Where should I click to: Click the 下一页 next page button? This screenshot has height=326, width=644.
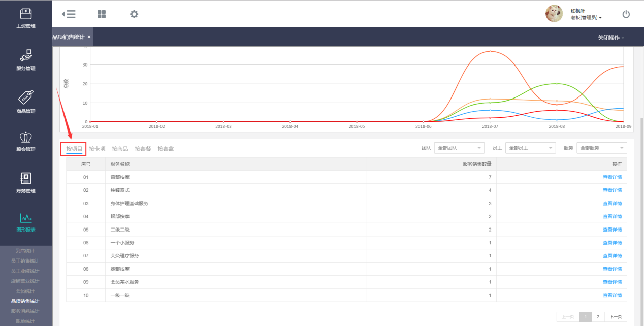[616, 317]
